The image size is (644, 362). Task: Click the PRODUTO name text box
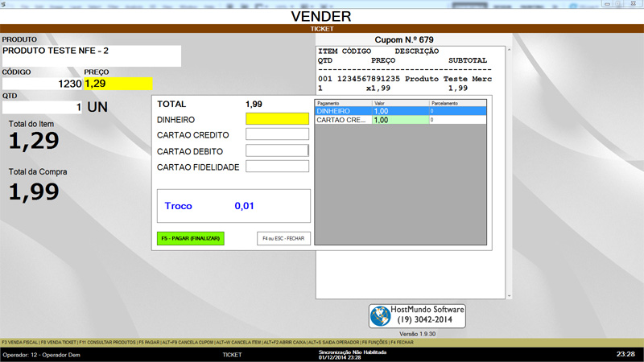point(91,56)
